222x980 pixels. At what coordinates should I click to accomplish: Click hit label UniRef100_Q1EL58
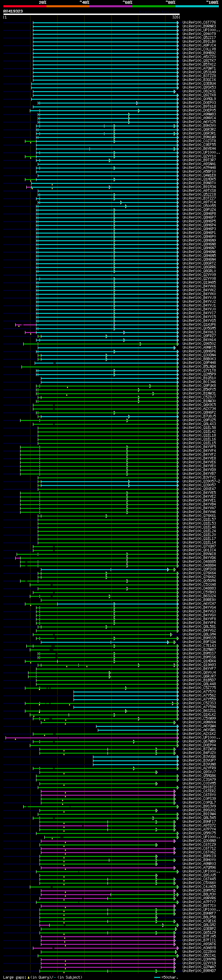(199, 428)
